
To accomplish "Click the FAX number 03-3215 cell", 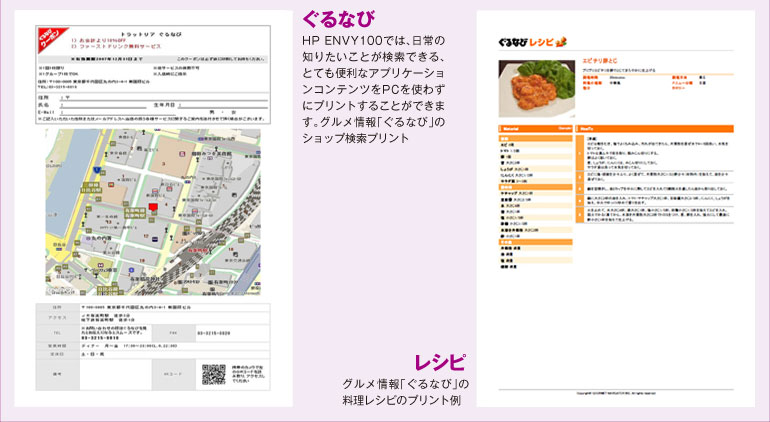I will pyautogui.click(x=233, y=334).
